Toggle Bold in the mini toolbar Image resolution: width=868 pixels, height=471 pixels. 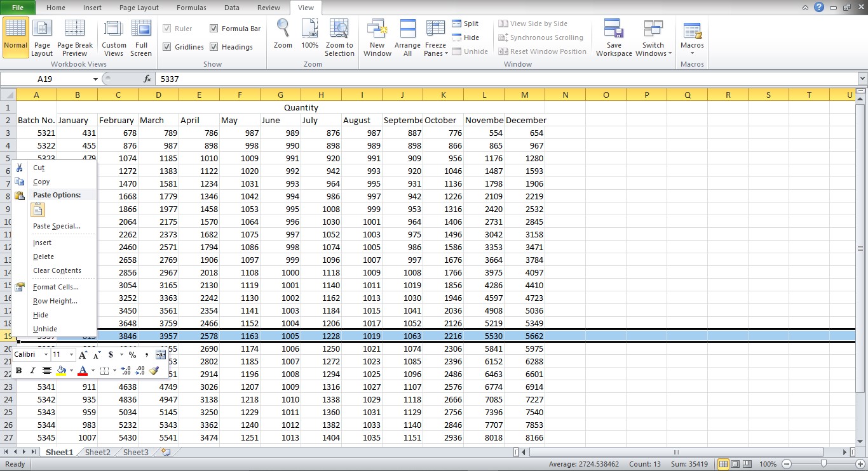[x=18, y=370]
